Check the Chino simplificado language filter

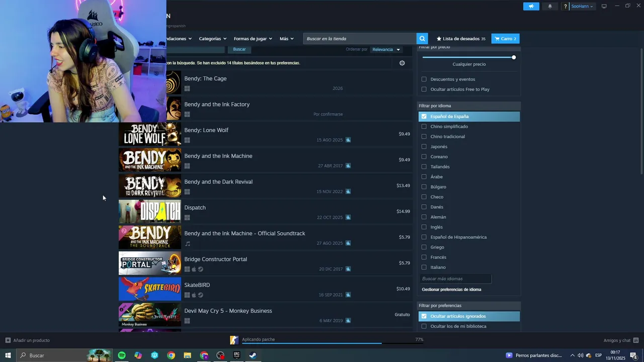click(x=424, y=127)
